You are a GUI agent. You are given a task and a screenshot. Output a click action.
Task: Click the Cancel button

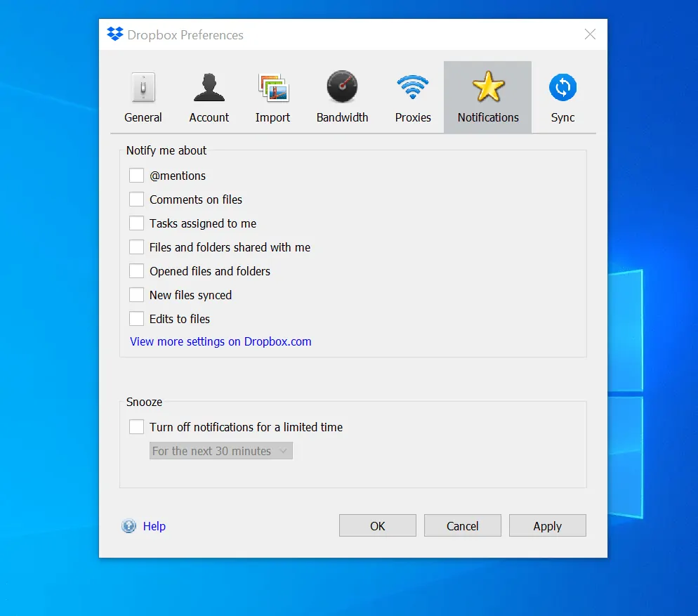click(463, 525)
